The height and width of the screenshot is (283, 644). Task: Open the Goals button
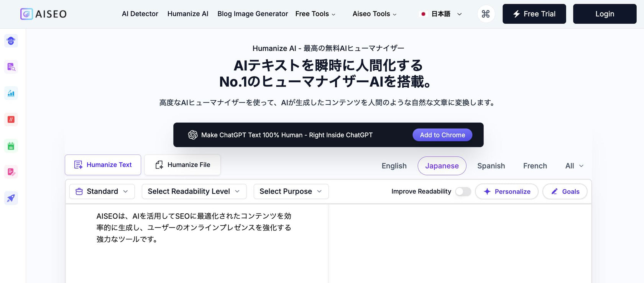565,191
